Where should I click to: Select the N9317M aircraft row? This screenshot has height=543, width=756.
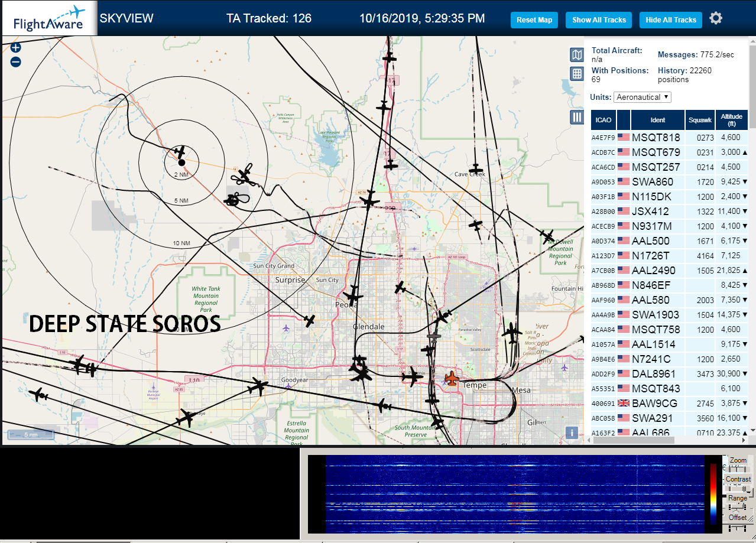669,226
